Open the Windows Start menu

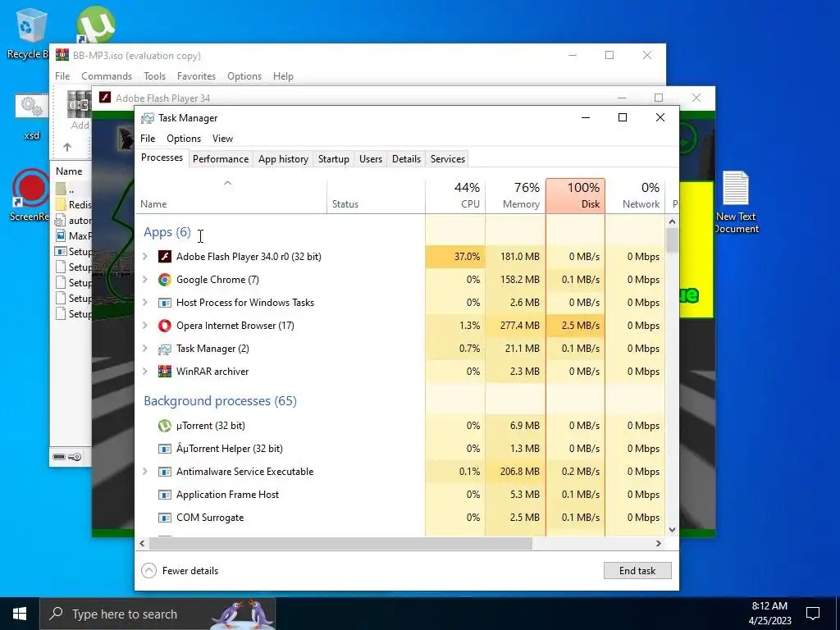pyautogui.click(x=20, y=614)
